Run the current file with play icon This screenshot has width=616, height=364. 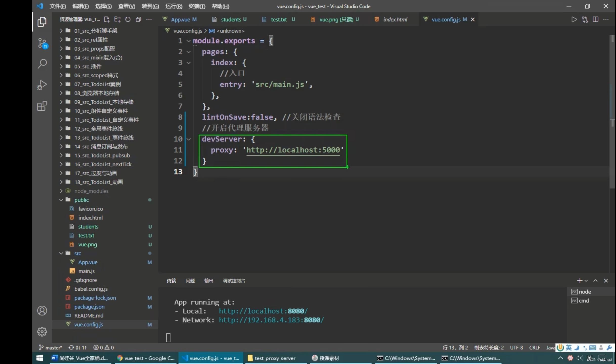point(574,19)
